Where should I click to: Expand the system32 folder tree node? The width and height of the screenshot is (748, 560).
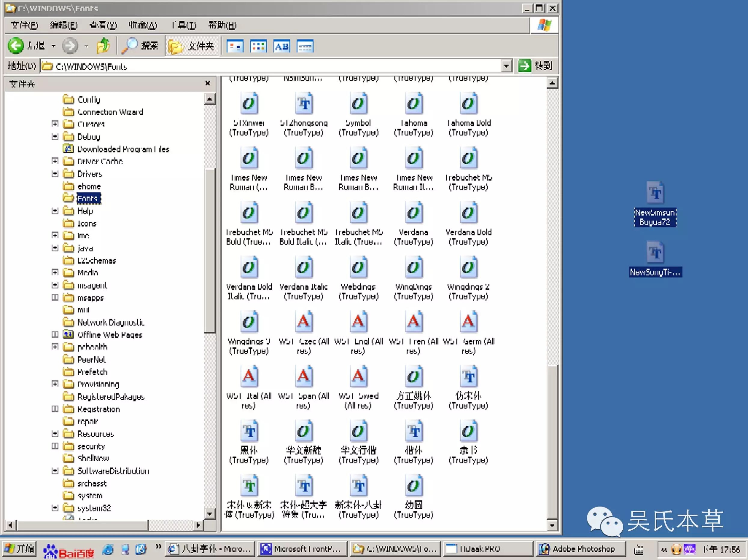click(x=55, y=508)
